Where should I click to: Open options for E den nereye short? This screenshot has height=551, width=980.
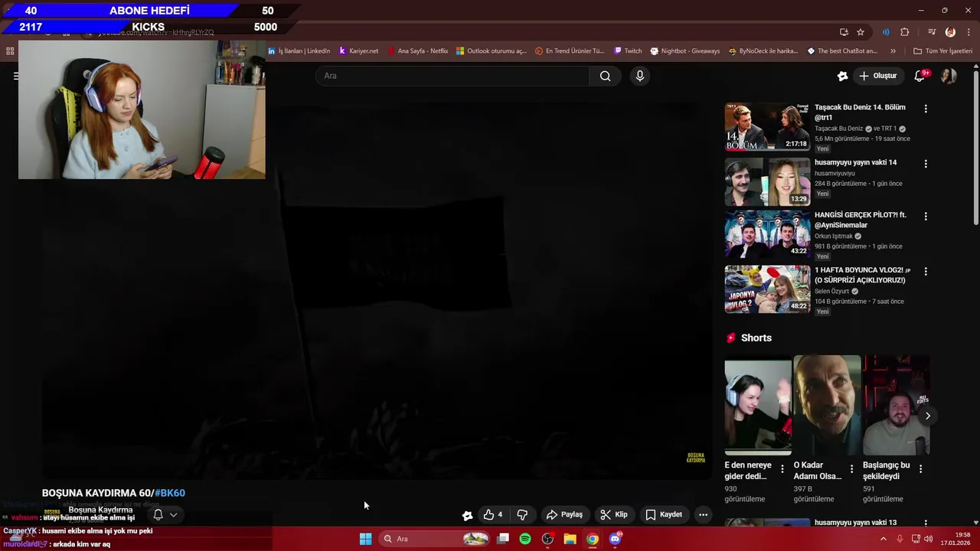[x=782, y=468]
